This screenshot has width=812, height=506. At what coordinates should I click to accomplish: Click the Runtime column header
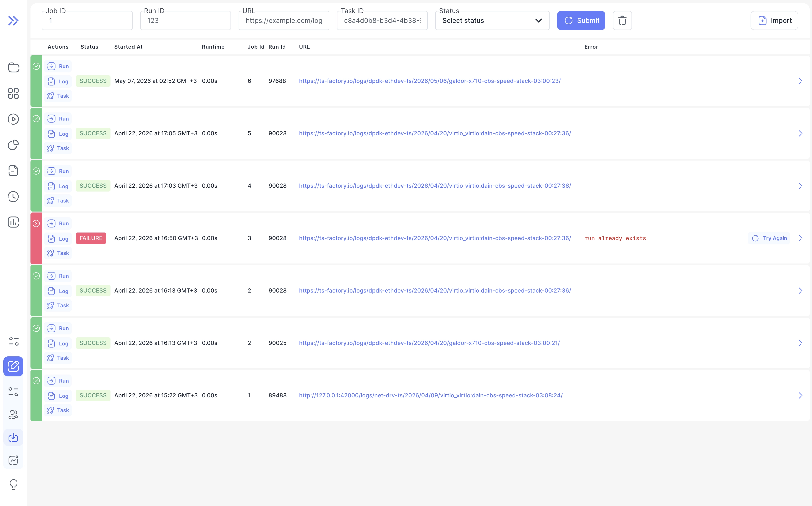click(213, 47)
